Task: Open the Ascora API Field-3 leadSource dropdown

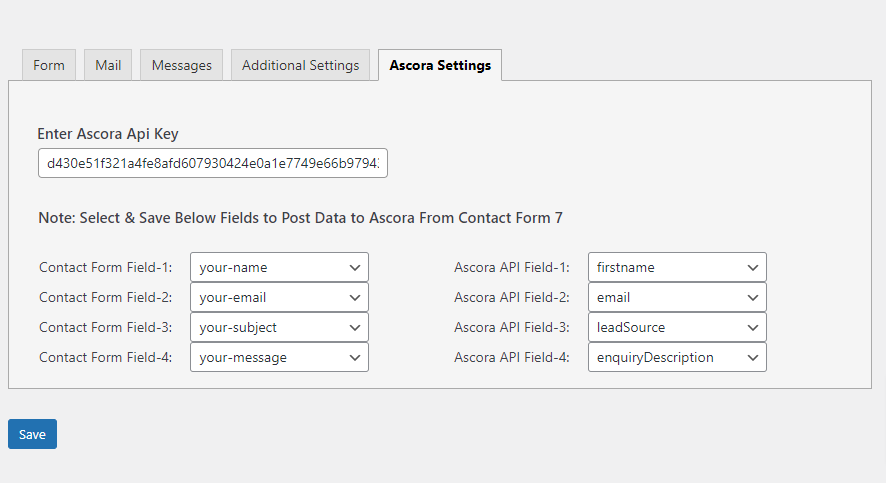Action: point(677,327)
